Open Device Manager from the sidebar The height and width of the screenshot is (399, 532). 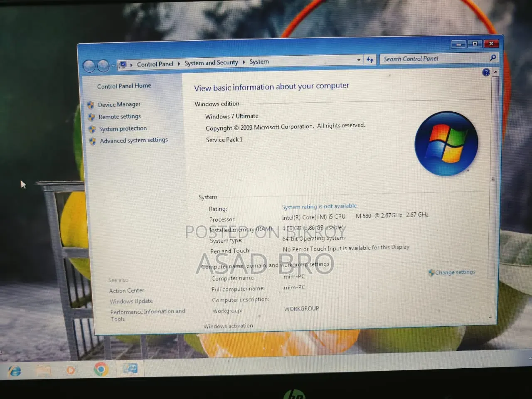point(119,104)
